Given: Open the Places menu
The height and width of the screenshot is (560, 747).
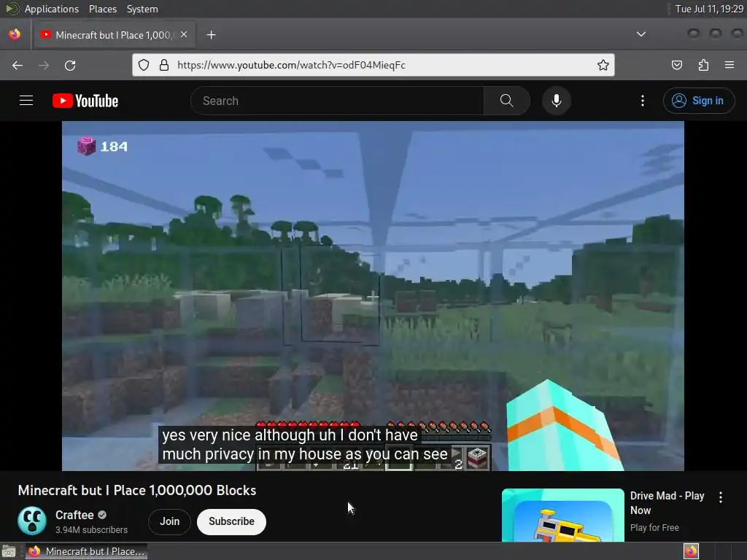Looking at the screenshot, I should pos(103,9).
